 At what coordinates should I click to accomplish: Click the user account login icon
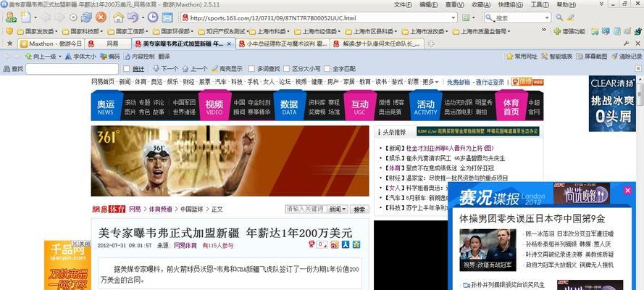pos(11,17)
